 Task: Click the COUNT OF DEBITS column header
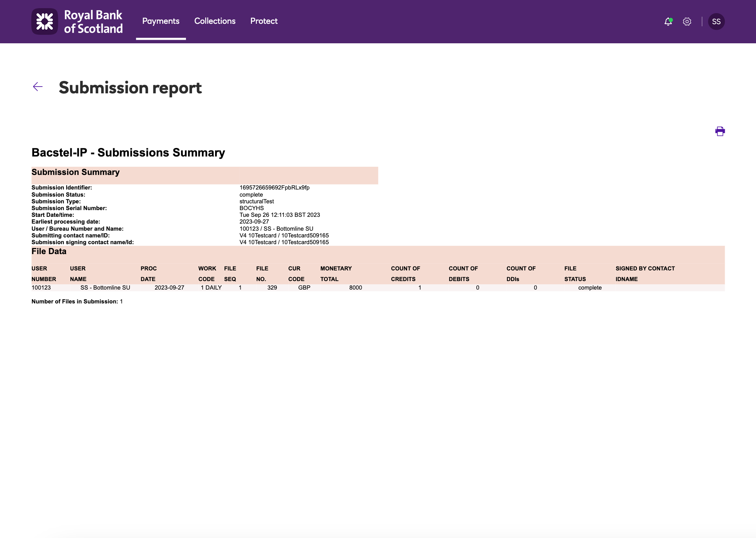463,274
